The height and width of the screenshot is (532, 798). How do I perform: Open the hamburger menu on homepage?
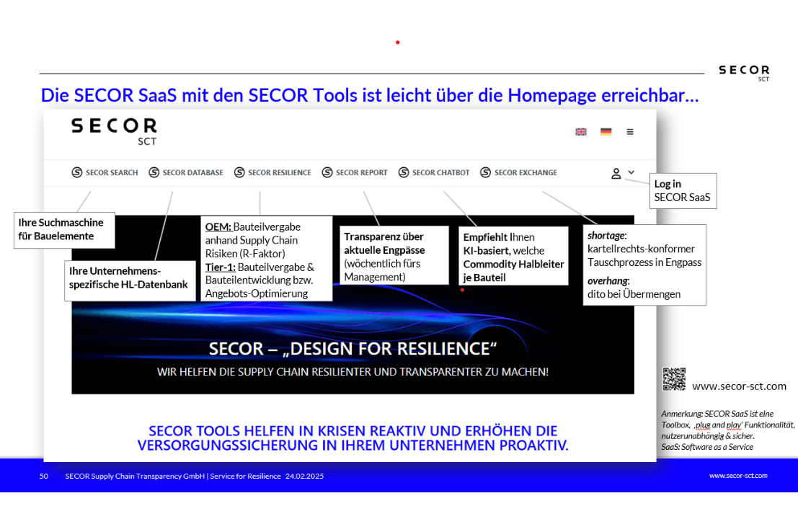[630, 132]
